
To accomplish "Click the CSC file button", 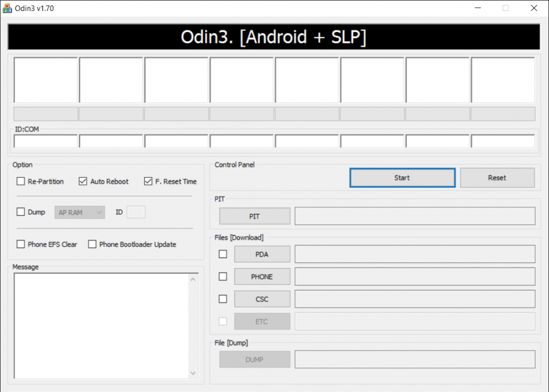I will pyautogui.click(x=262, y=299).
